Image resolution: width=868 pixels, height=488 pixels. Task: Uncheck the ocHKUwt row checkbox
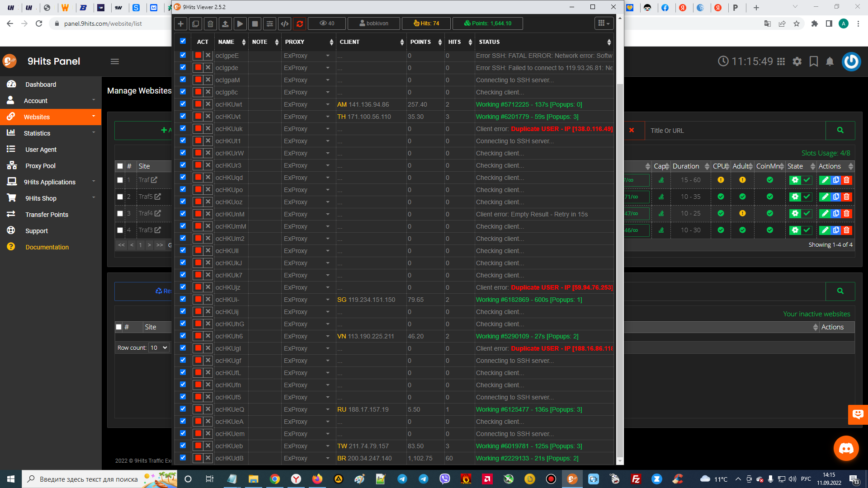point(183,104)
